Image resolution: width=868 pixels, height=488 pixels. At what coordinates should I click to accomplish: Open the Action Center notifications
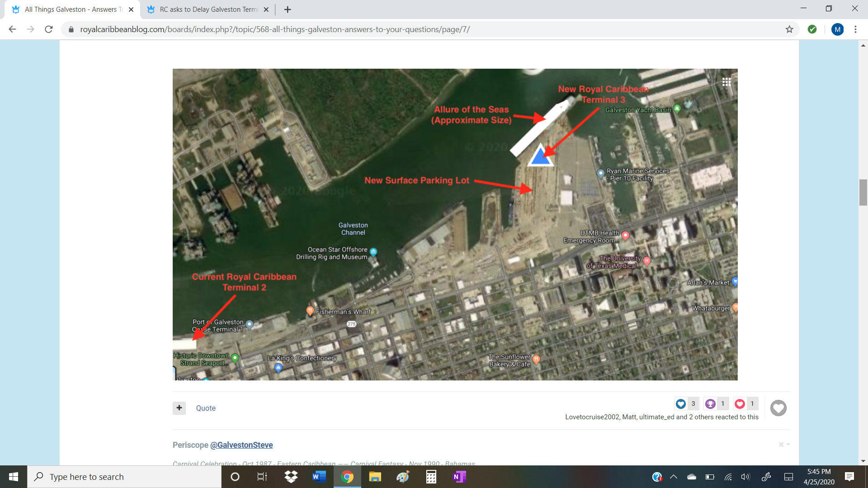pyautogui.click(x=849, y=477)
